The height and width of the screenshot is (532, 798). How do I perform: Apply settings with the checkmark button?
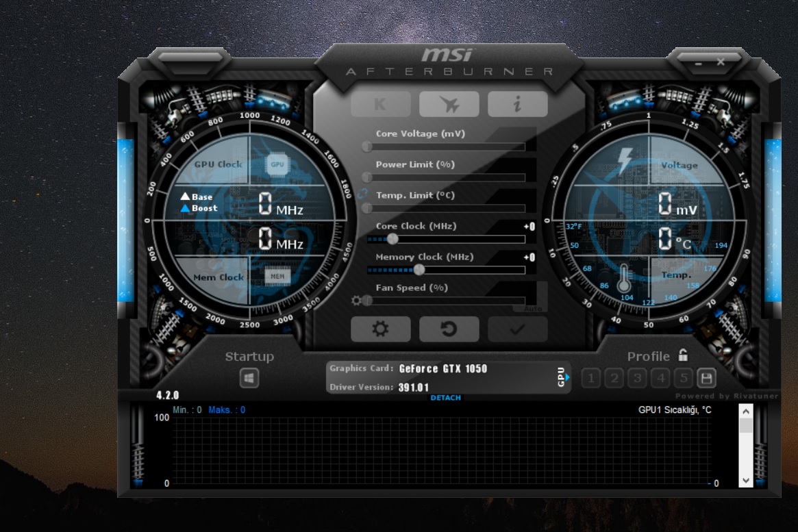(x=518, y=329)
